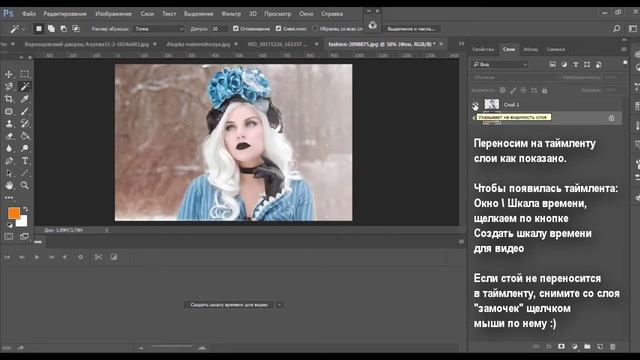Toggle the Contiguous checkbox
640x360 pixels.
(278, 29)
